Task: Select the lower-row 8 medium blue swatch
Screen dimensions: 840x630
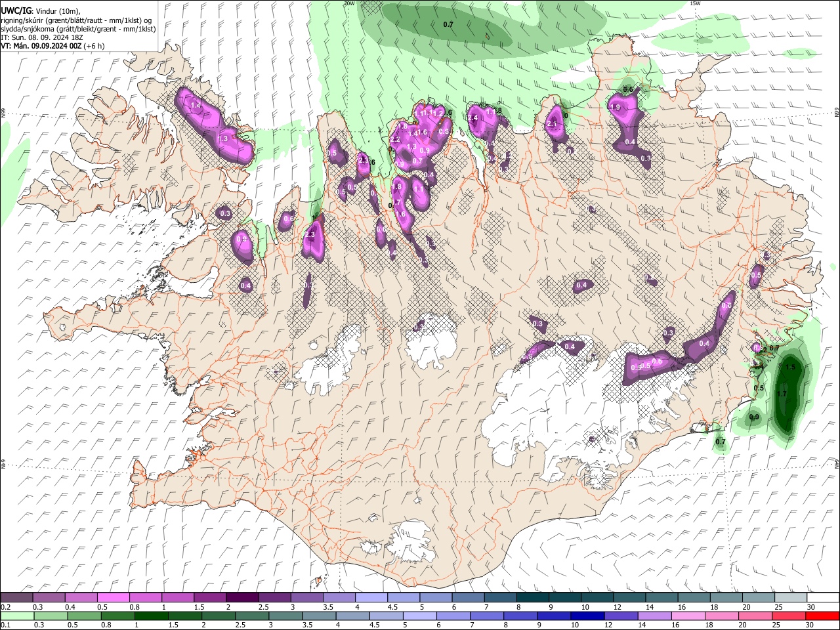Action: point(520,616)
